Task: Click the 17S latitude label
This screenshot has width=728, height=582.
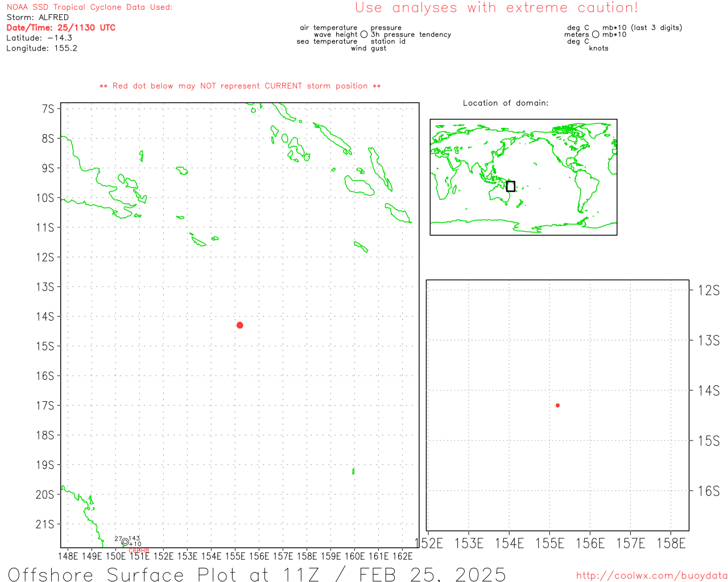Action: [45, 406]
